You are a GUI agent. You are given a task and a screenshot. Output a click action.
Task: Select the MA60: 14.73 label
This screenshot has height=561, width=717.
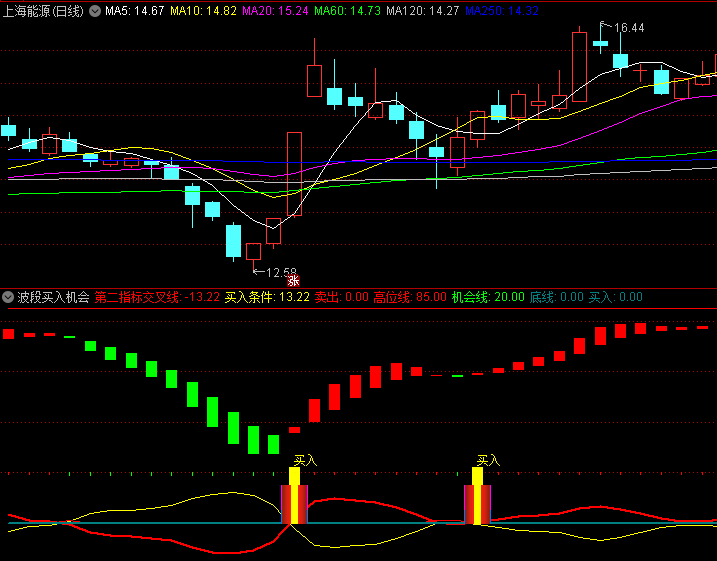point(348,11)
